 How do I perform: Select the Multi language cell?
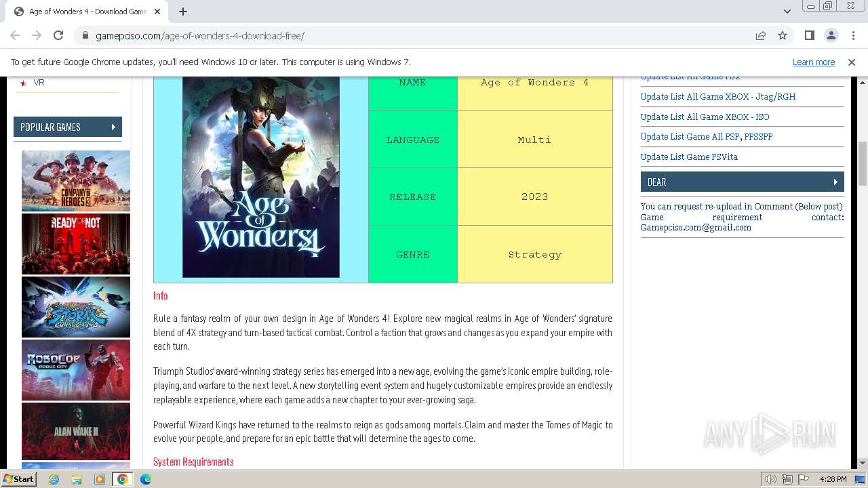535,140
